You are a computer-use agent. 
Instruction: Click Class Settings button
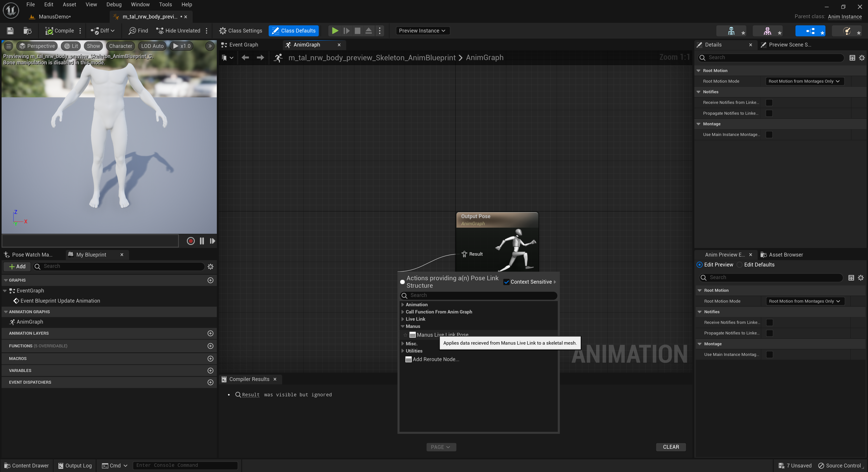(241, 31)
